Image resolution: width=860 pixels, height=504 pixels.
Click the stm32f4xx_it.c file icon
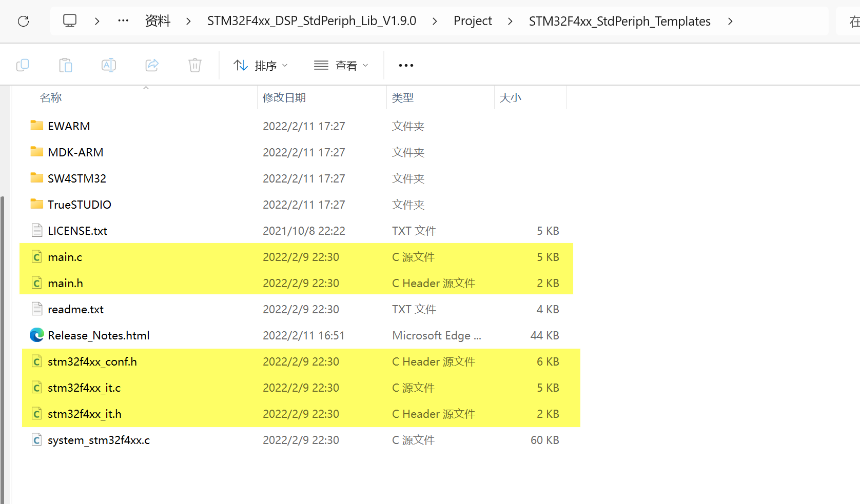coord(37,387)
